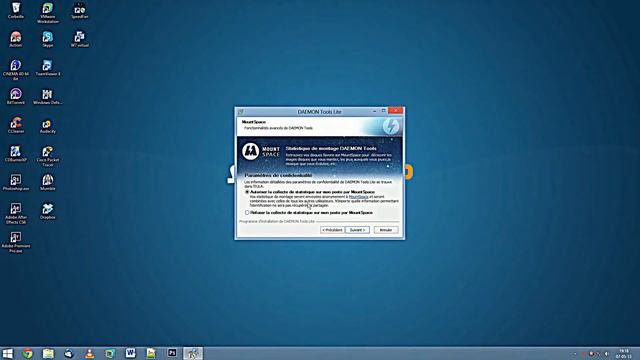Launch the CCleaner desktop shortcut
This screenshot has width=640, height=360.
(16, 125)
